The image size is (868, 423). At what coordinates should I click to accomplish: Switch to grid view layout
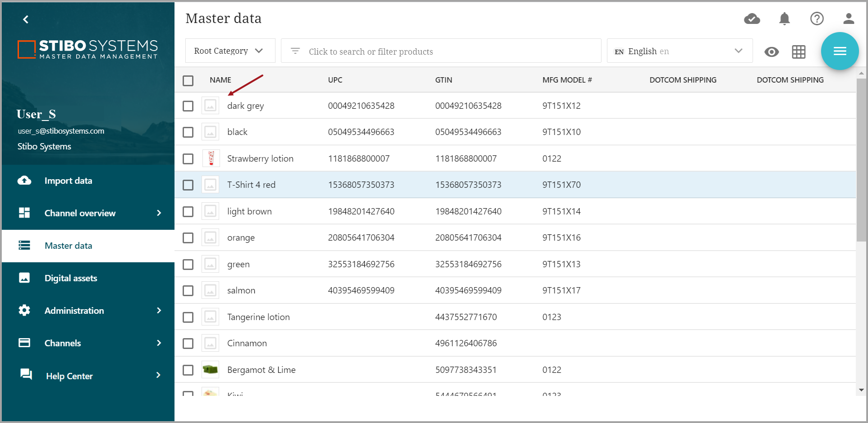[x=799, y=52]
